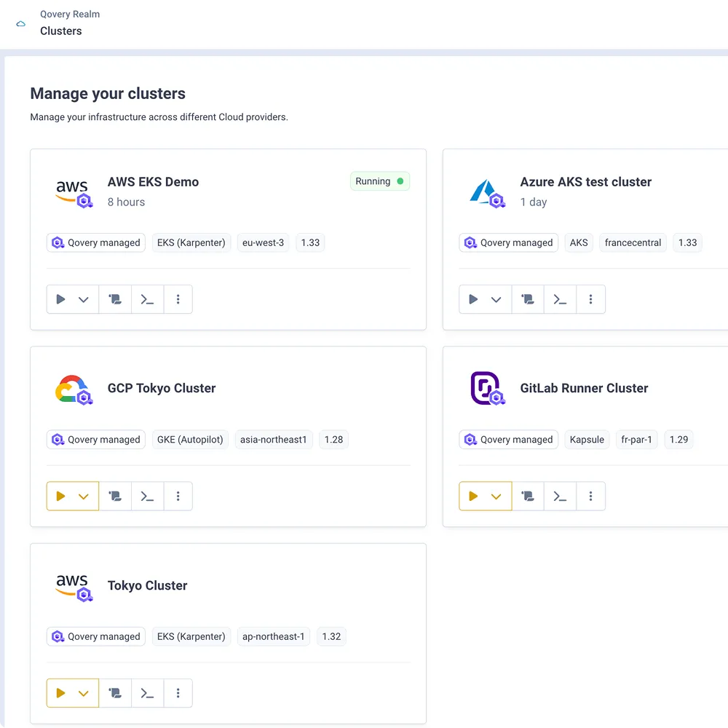Open three-dot menu for GCP Tokyo Cluster
Image resolution: width=728 pixels, height=728 pixels.
click(x=178, y=496)
